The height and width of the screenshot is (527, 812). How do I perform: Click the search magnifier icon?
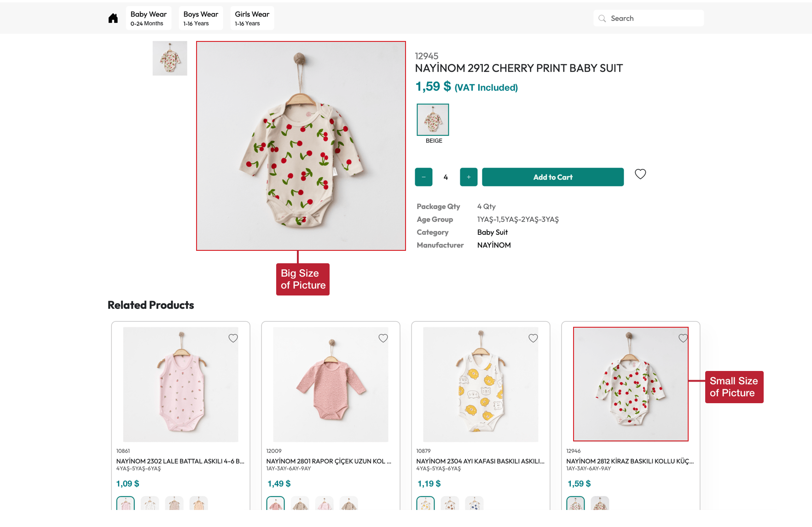(602, 18)
